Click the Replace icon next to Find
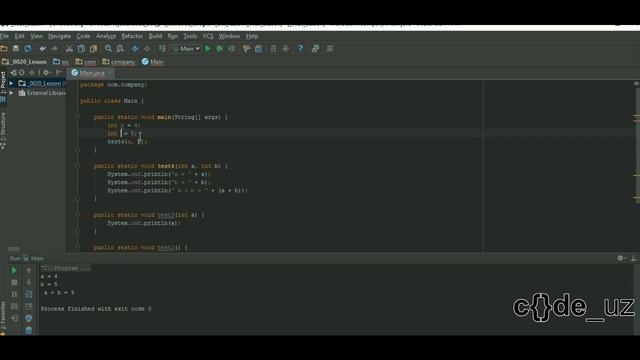The width and height of the screenshot is (640, 360). (120, 49)
